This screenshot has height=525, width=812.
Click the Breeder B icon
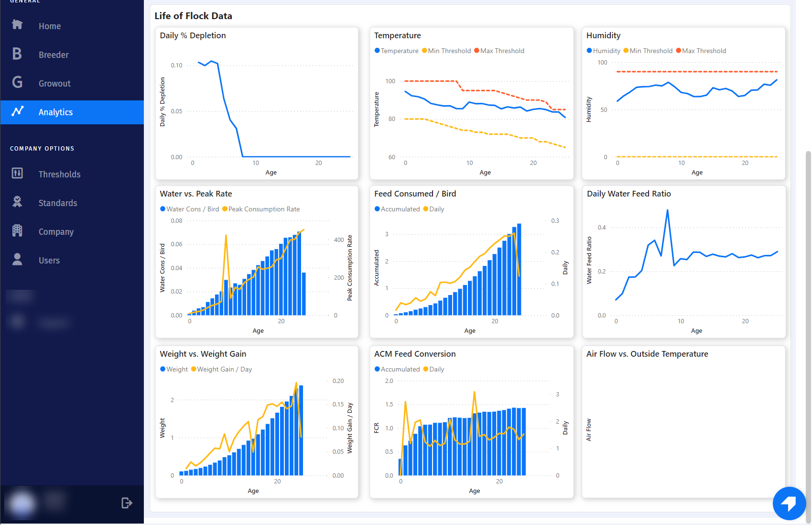[17, 54]
